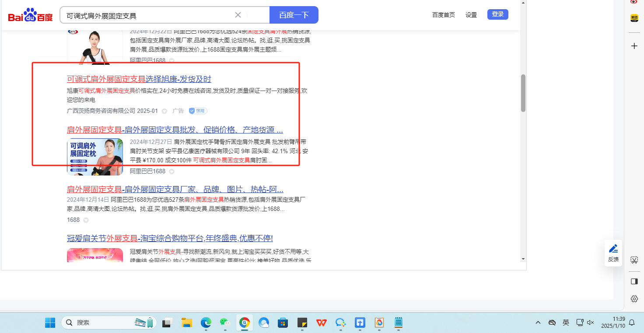Click the page vertical scrollbar thumb
Image resolution: width=644 pixels, height=333 pixels.
[523, 93]
